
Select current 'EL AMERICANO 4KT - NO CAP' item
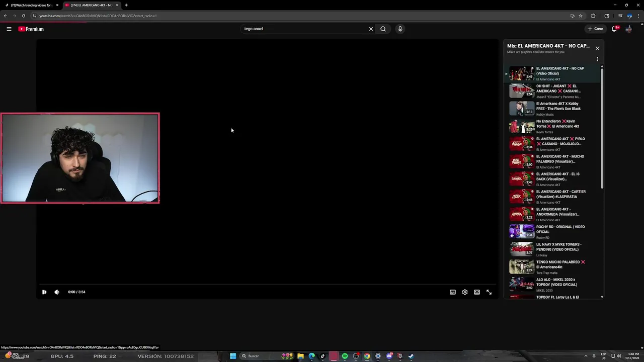pos(552,73)
